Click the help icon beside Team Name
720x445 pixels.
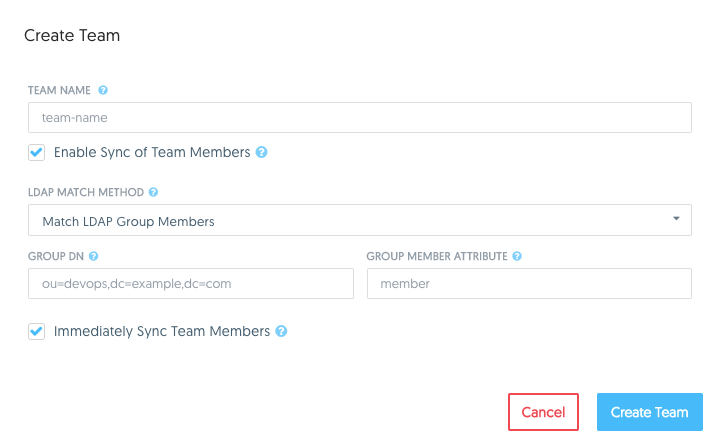103,90
